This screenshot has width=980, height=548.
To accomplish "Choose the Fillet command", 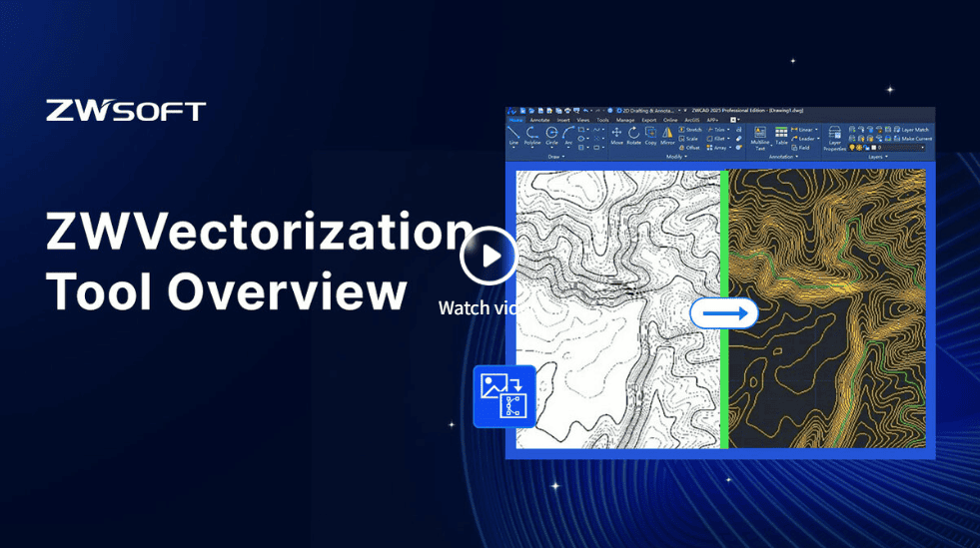I will (716, 139).
